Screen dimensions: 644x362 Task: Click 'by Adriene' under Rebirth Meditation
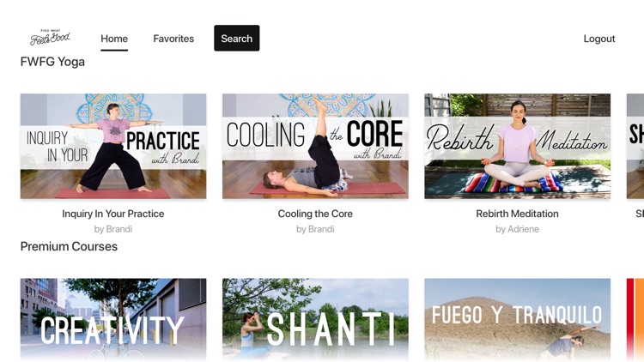pyautogui.click(x=517, y=229)
